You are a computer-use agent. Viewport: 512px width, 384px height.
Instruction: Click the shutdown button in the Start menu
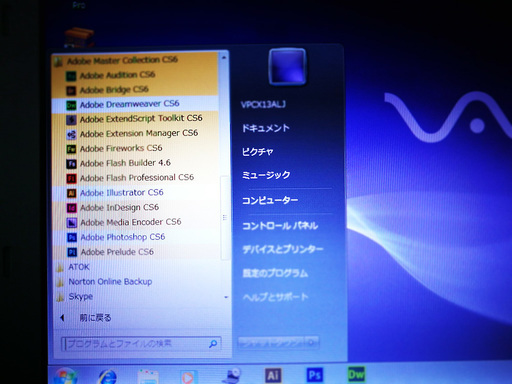click(271, 342)
